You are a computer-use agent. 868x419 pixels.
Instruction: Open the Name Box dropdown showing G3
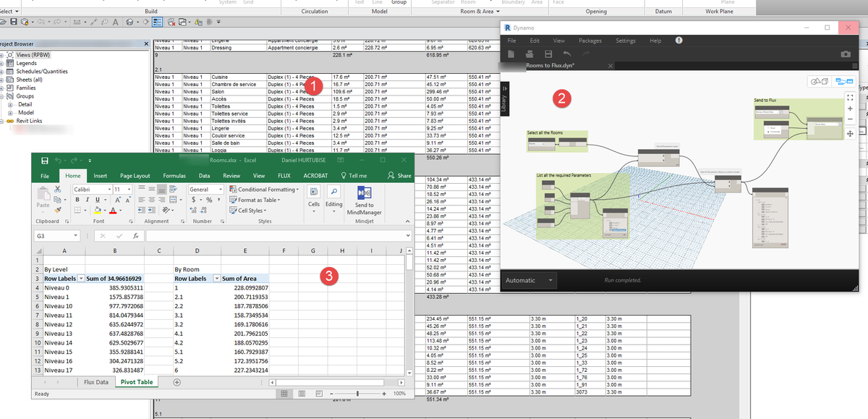click(x=76, y=236)
